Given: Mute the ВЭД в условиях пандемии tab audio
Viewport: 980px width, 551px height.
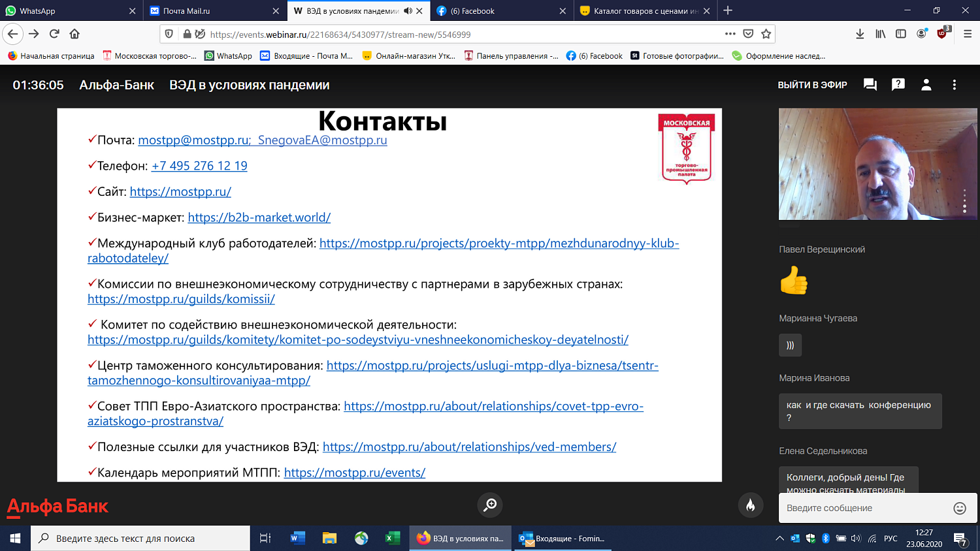Looking at the screenshot, I should click(x=408, y=11).
